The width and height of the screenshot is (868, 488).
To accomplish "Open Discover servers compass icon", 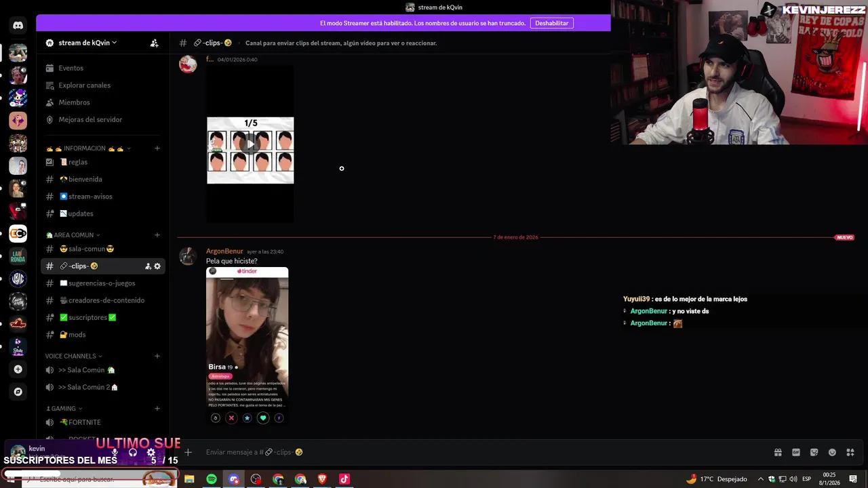I will click(x=18, y=392).
